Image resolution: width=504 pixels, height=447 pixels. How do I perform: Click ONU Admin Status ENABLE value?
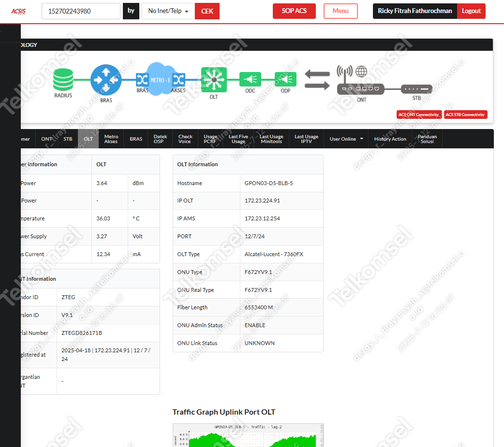(255, 325)
